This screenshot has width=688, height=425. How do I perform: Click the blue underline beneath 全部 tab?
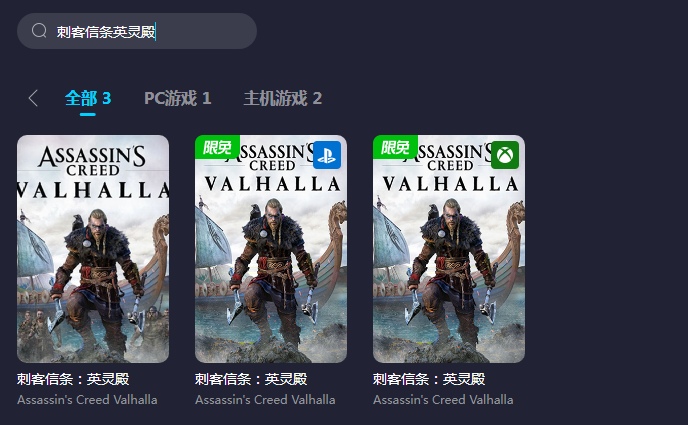pyautogui.click(x=88, y=114)
